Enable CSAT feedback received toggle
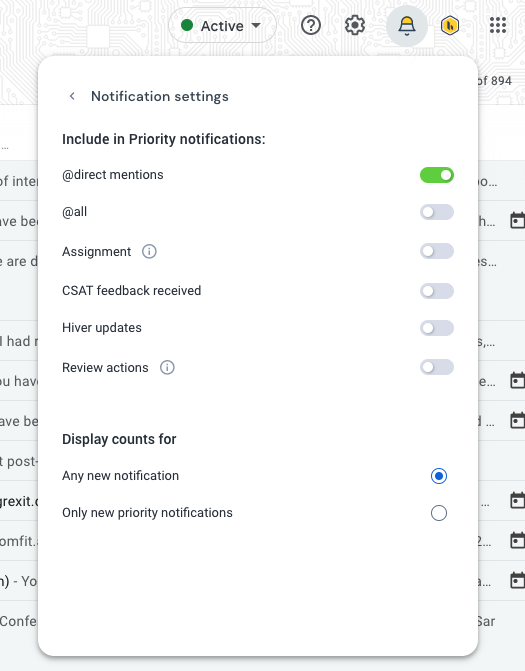This screenshot has width=525, height=671. [x=437, y=291]
